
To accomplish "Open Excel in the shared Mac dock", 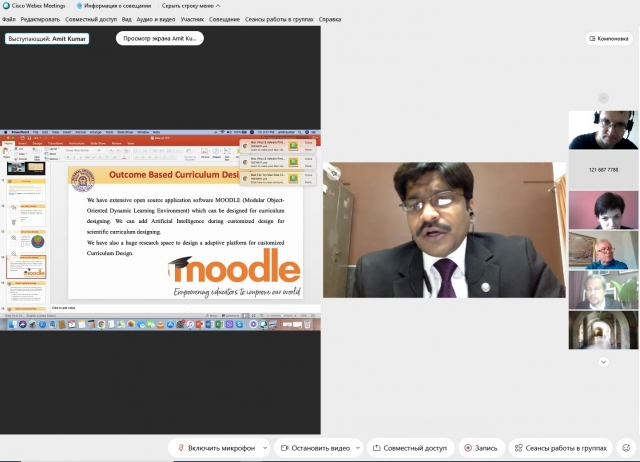I will click(x=219, y=324).
